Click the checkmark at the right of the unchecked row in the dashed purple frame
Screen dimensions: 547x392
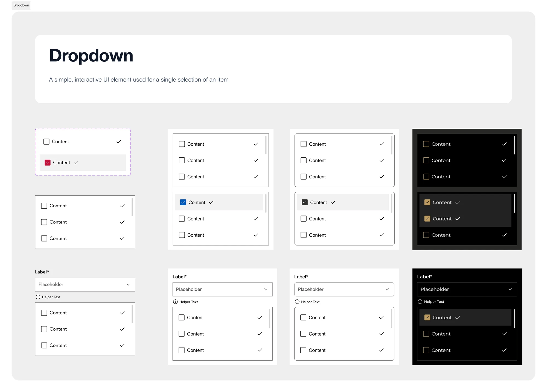pyautogui.click(x=119, y=142)
